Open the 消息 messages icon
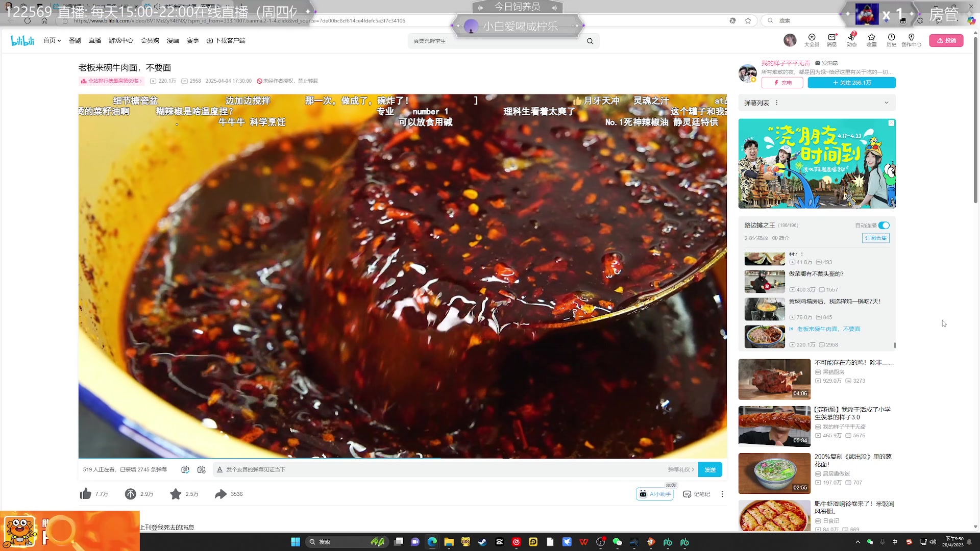 831,40
